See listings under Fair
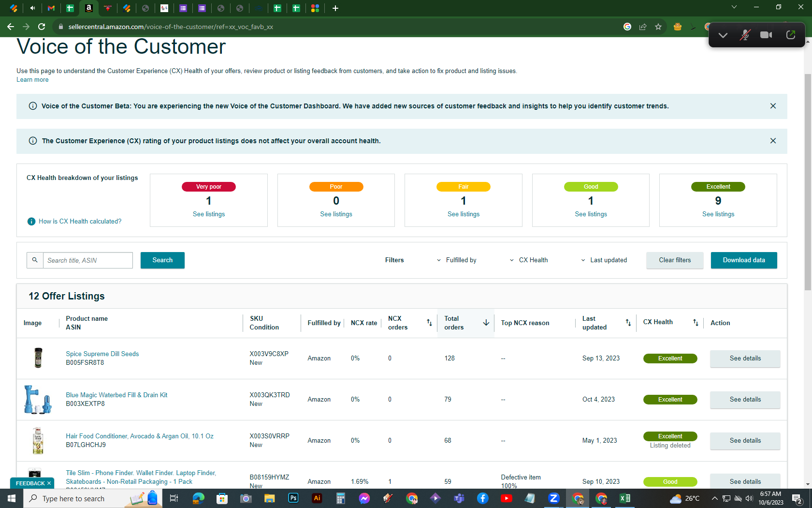Image resolution: width=812 pixels, height=508 pixels. [464, 214]
